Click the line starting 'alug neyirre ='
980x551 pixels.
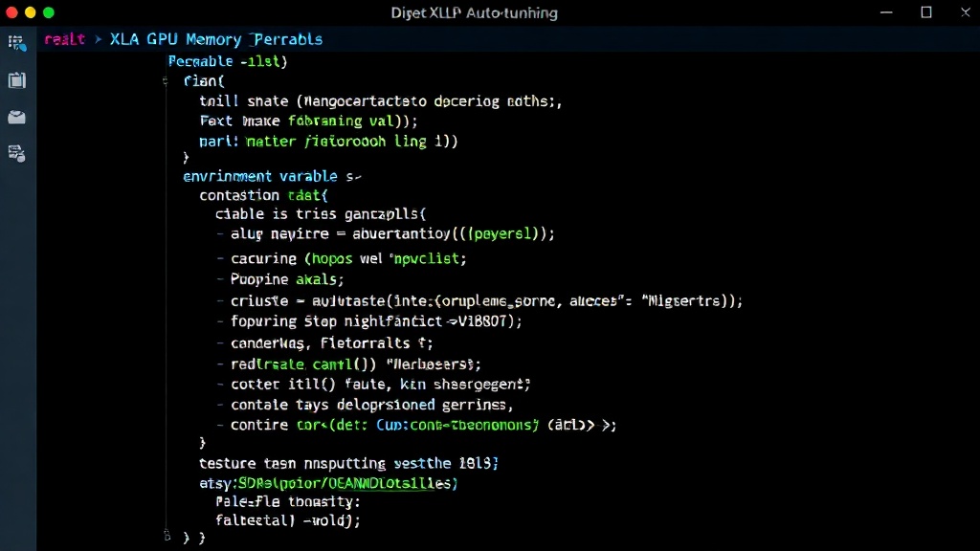coord(392,233)
